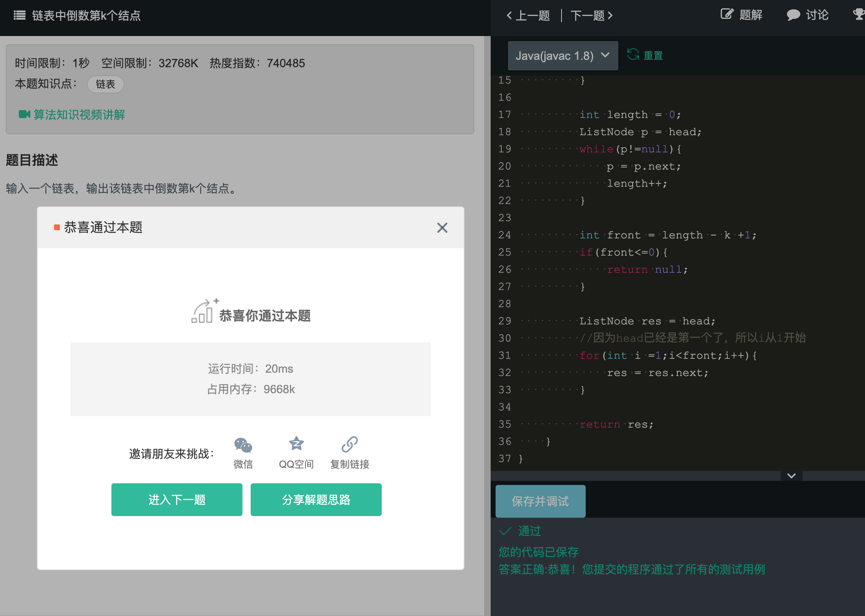Click the 重置 reset code icon
This screenshot has width=865, height=616.
pyautogui.click(x=633, y=54)
